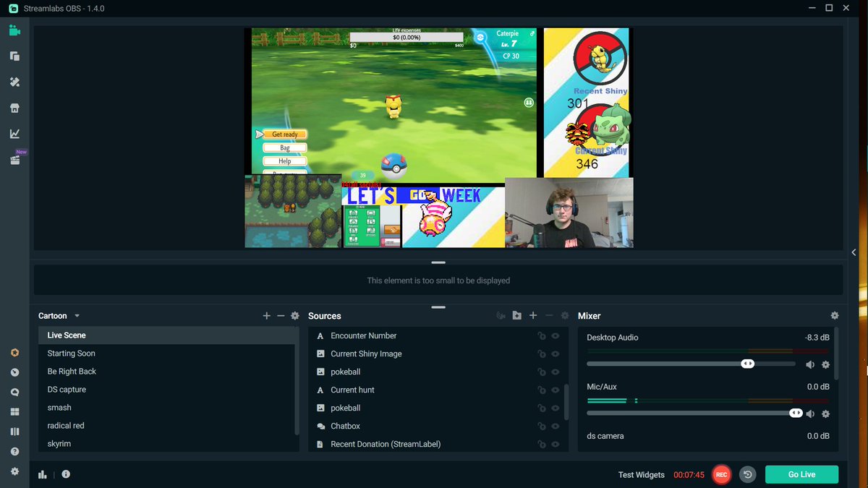This screenshot has width=868, height=488.
Task: Click the Sources list scrollbar
Action: click(565, 389)
